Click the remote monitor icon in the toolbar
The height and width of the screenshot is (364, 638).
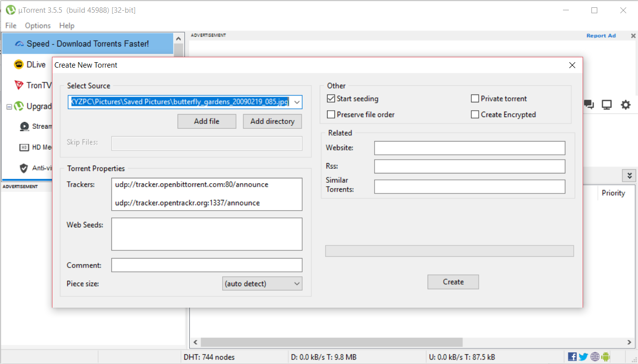pyautogui.click(x=607, y=104)
